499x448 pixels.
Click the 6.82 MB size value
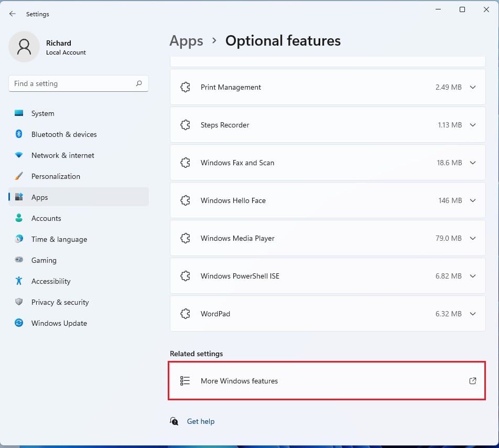(448, 276)
